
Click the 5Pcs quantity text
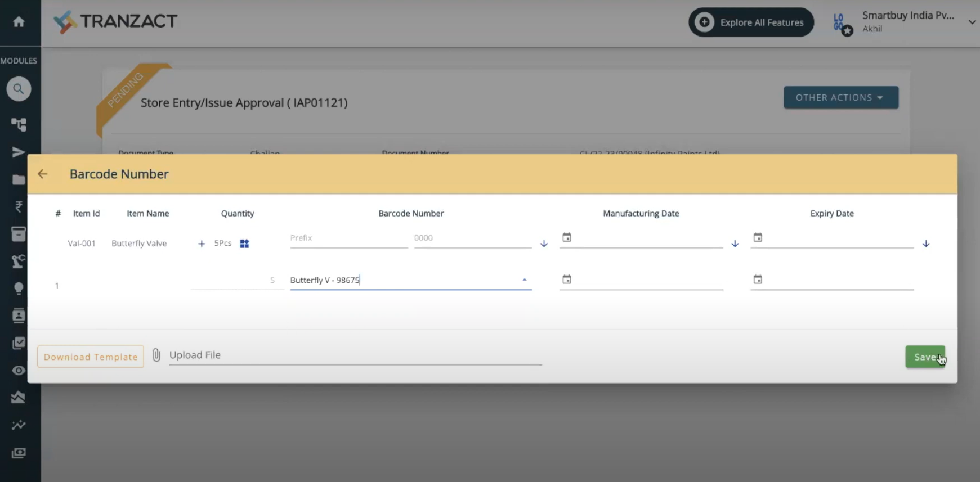tap(223, 243)
